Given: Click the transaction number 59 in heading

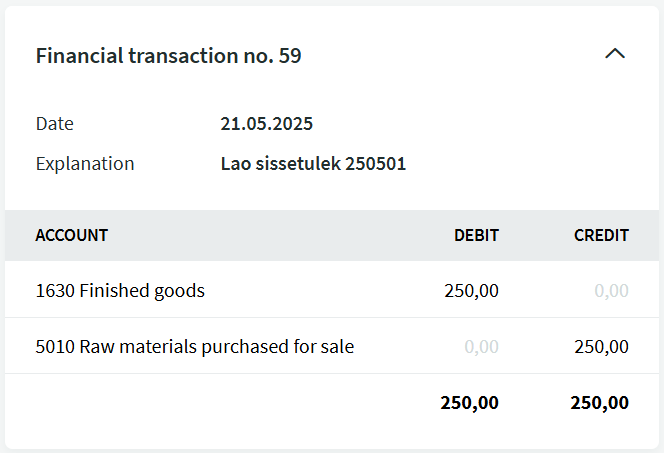Looking at the screenshot, I should (x=290, y=55).
